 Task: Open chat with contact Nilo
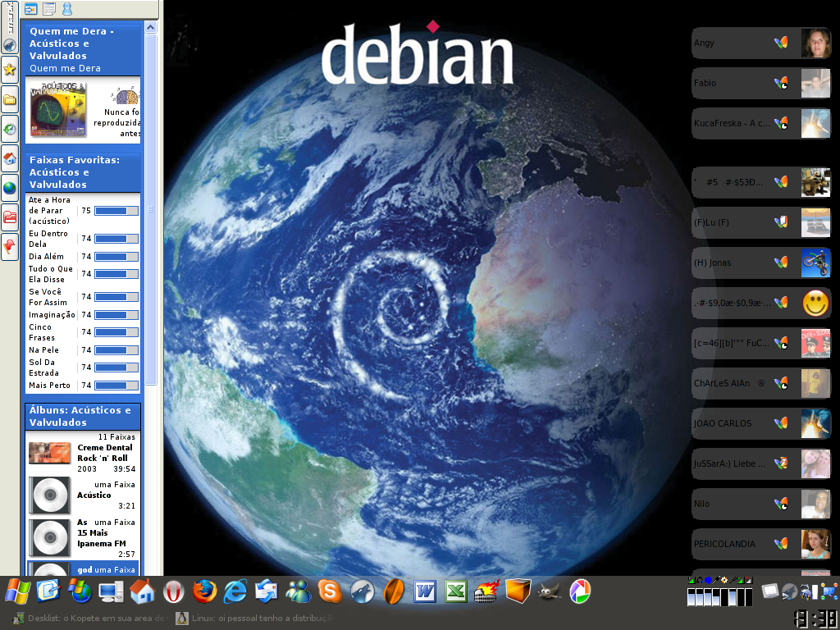click(761, 504)
